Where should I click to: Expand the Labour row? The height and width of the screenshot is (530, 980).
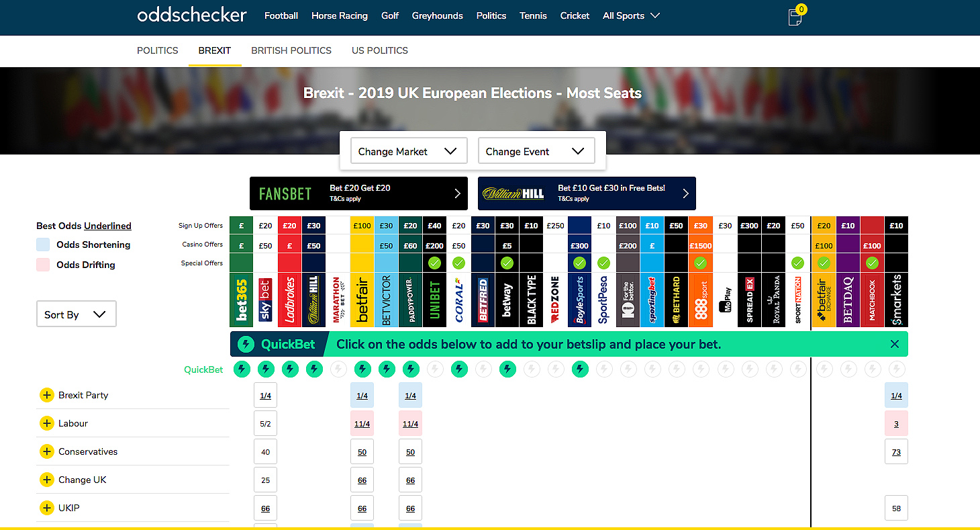point(46,423)
